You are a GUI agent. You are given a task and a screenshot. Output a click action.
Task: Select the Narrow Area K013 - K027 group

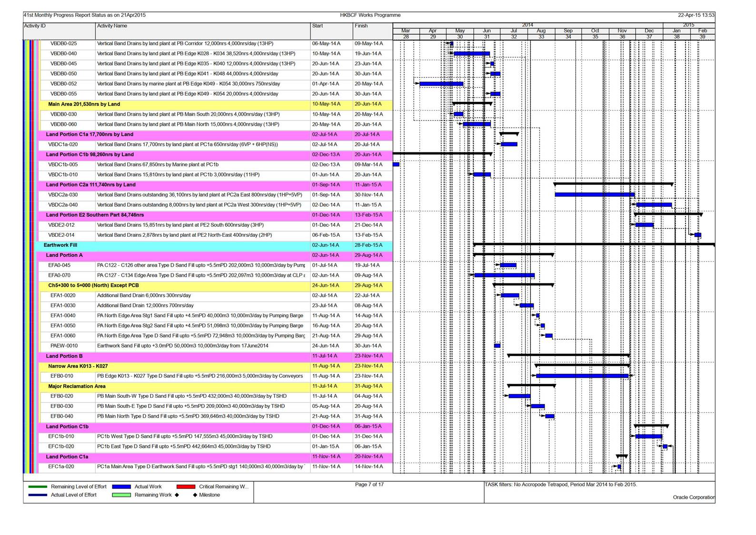coord(216,366)
